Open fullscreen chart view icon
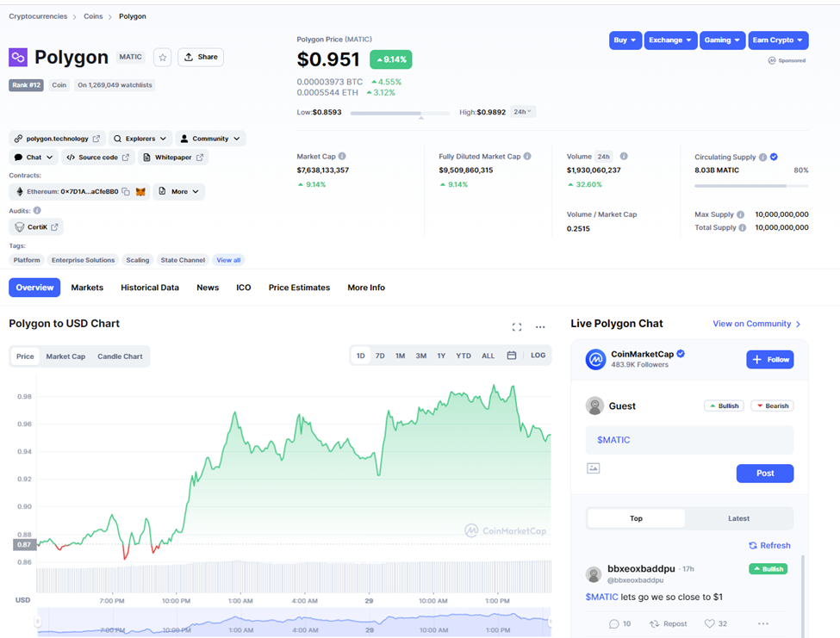 pyautogui.click(x=516, y=327)
